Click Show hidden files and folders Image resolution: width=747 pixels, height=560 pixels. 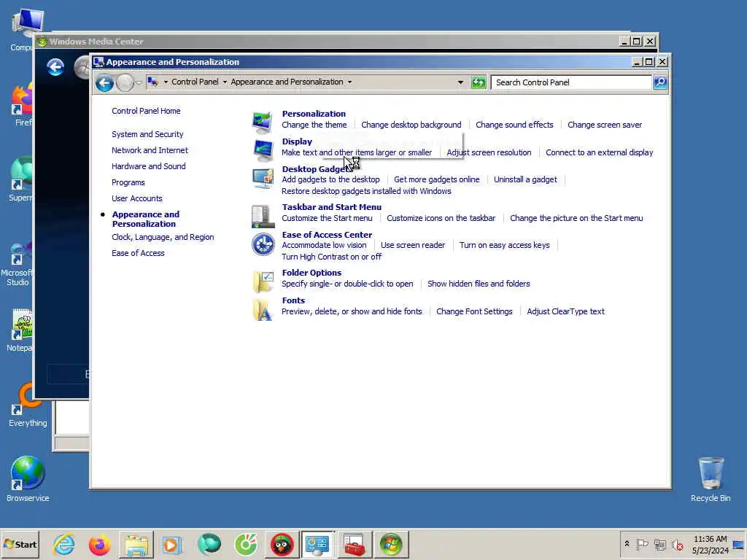coord(479,284)
